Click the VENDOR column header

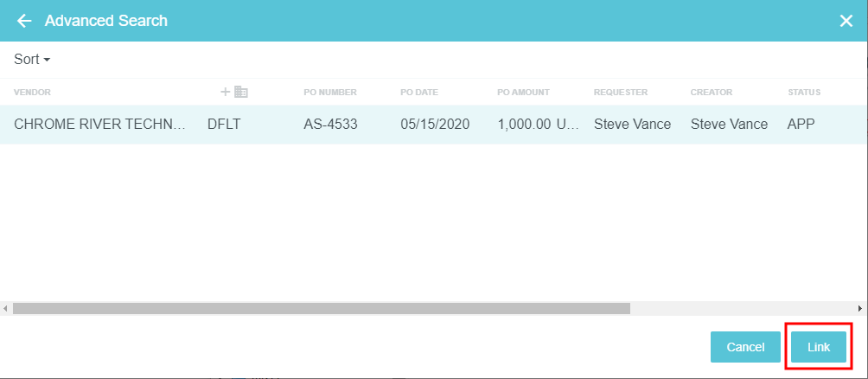pos(32,92)
